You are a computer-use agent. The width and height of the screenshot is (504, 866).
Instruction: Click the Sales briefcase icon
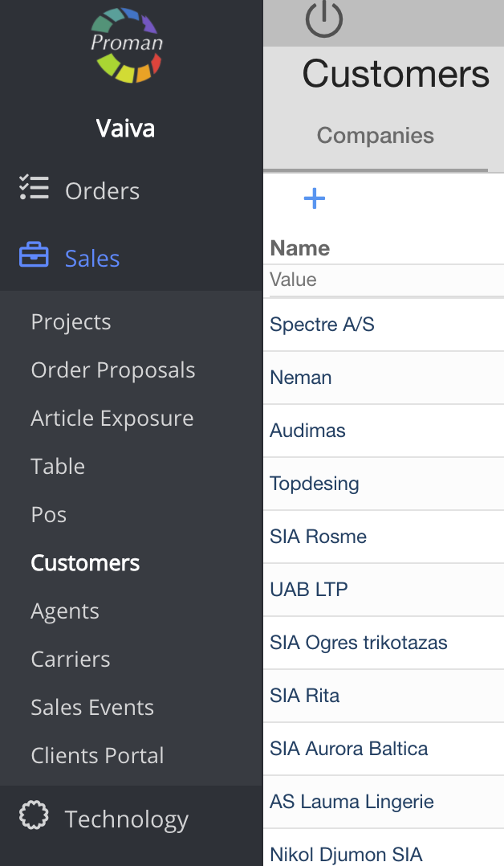[34, 257]
